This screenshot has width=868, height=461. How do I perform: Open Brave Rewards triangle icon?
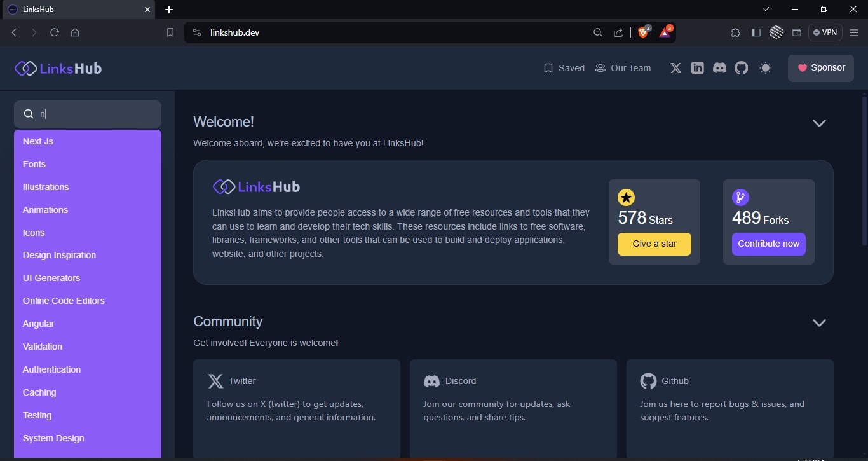665,32
